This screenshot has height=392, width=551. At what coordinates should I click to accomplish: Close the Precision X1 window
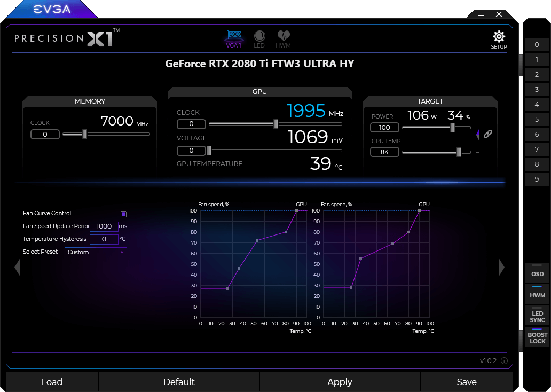(x=499, y=14)
